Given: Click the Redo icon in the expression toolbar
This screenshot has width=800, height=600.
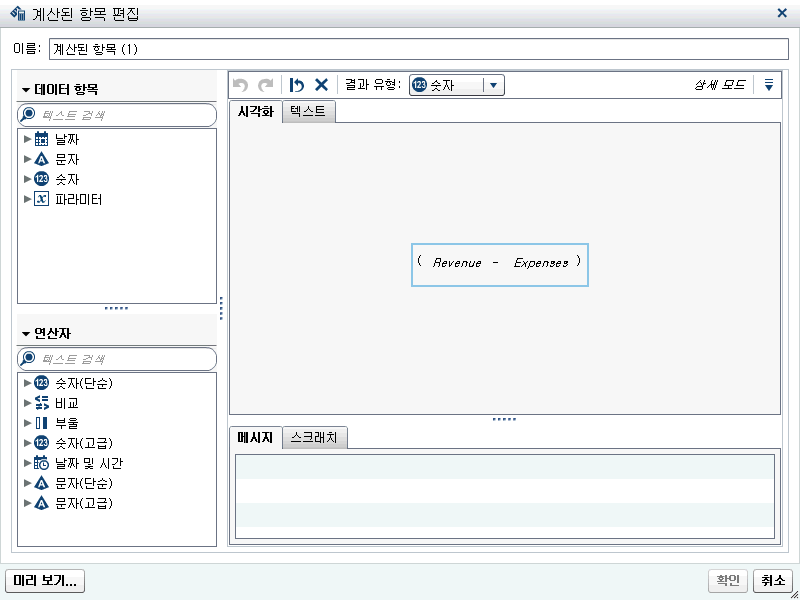Looking at the screenshot, I should click(263, 85).
